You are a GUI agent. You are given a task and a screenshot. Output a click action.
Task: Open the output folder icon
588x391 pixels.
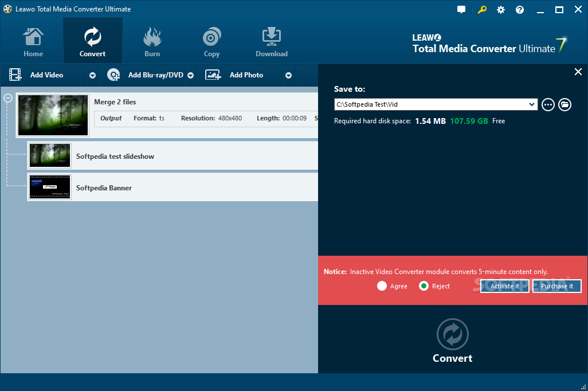(x=565, y=104)
